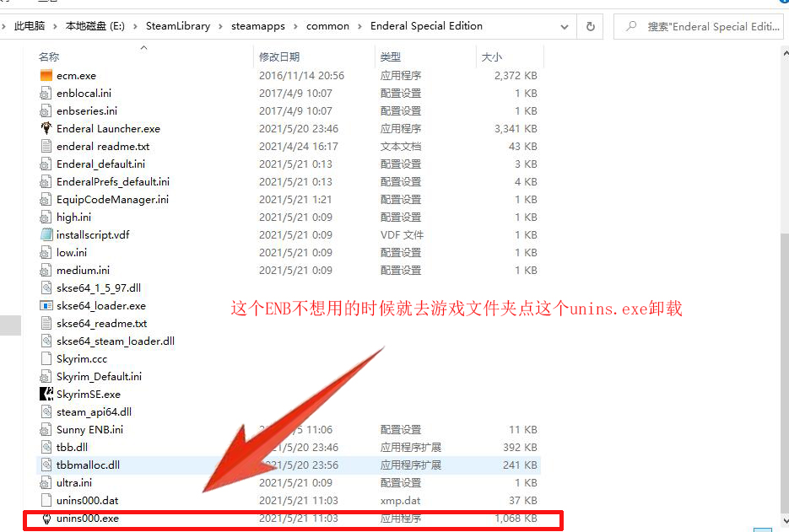Click the vertical scrollbar thumb of file list
The image size is (789, 532).
[x=785, y=372]
